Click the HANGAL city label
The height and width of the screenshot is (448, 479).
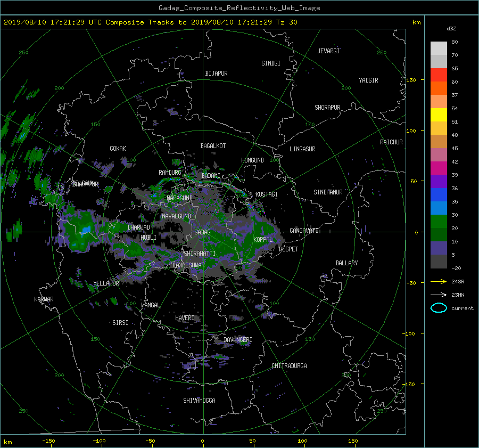(150, 305)
